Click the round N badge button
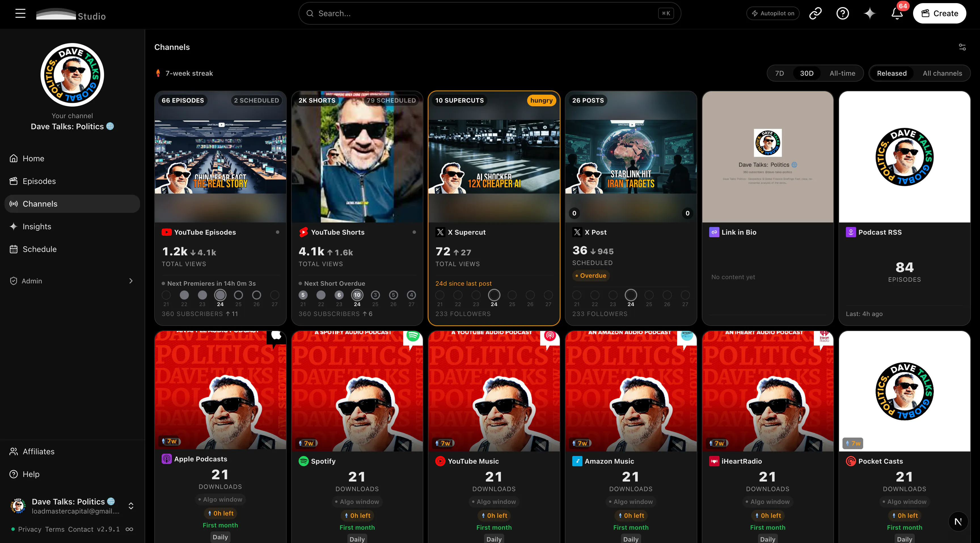980x543 pixels. 958,521
